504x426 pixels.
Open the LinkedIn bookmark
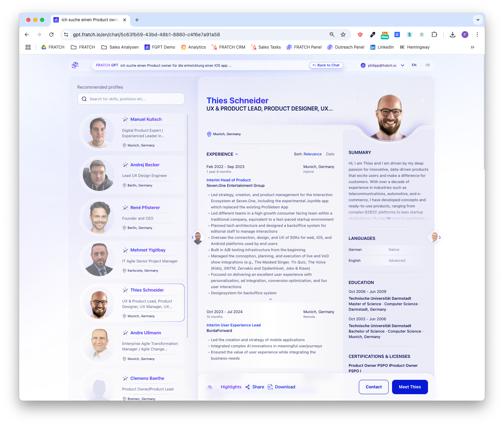[x=382, y=47]
